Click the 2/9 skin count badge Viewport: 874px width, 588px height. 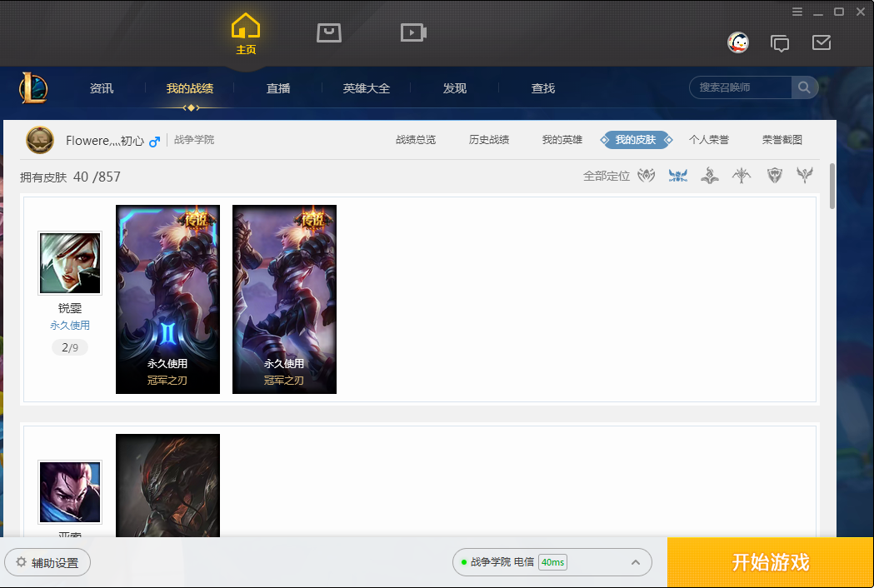[x=70, y=347]
